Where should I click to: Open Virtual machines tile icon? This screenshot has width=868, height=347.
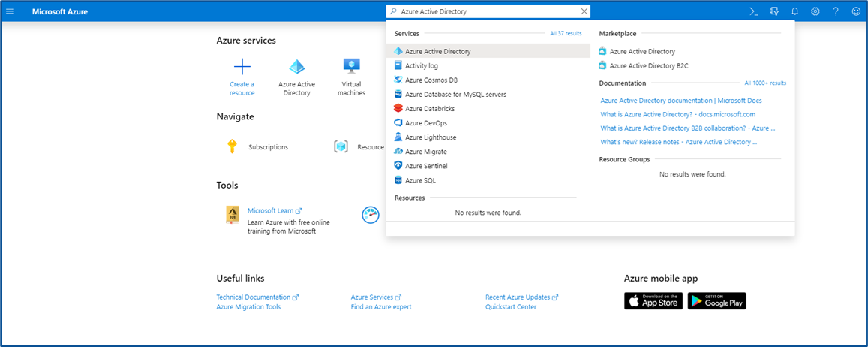pyautogui.click(x=352, y=66)
